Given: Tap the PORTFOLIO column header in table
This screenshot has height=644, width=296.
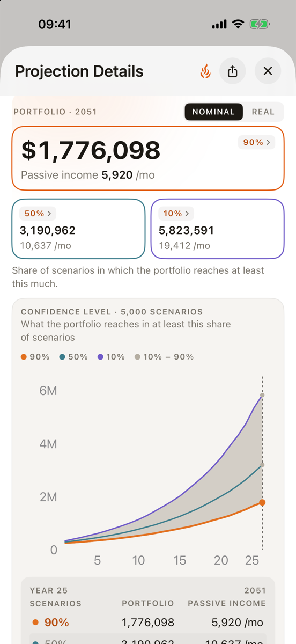Looking at the screenshot, I should [x=148, y=603].
